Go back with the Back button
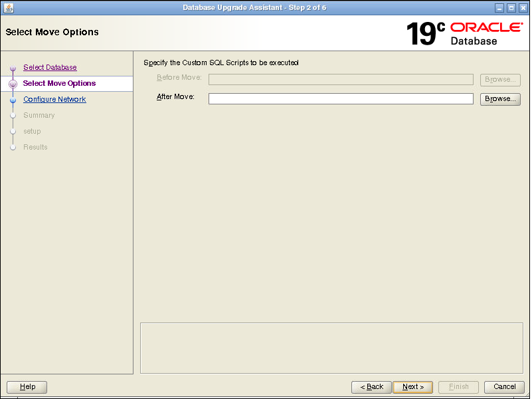This screenshot has height=399, width=532. [371, 386]
